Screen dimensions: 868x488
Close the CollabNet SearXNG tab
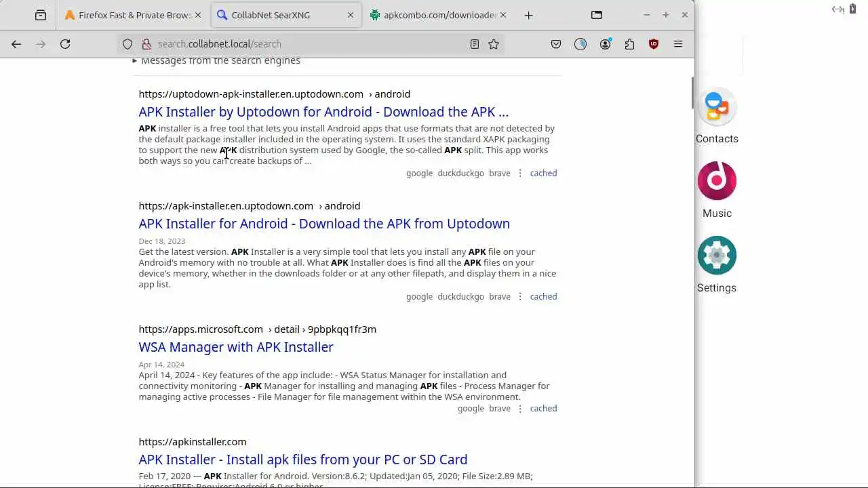coord(351,15)
